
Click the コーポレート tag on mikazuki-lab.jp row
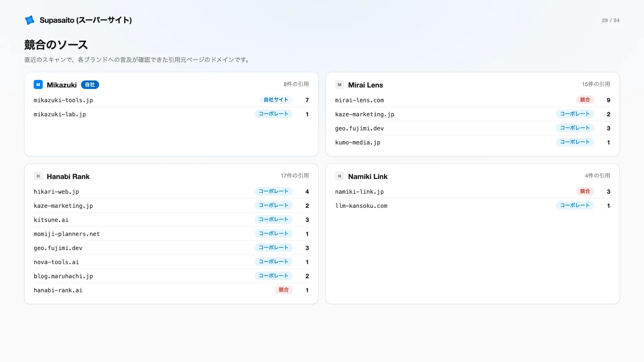point(274,114)
